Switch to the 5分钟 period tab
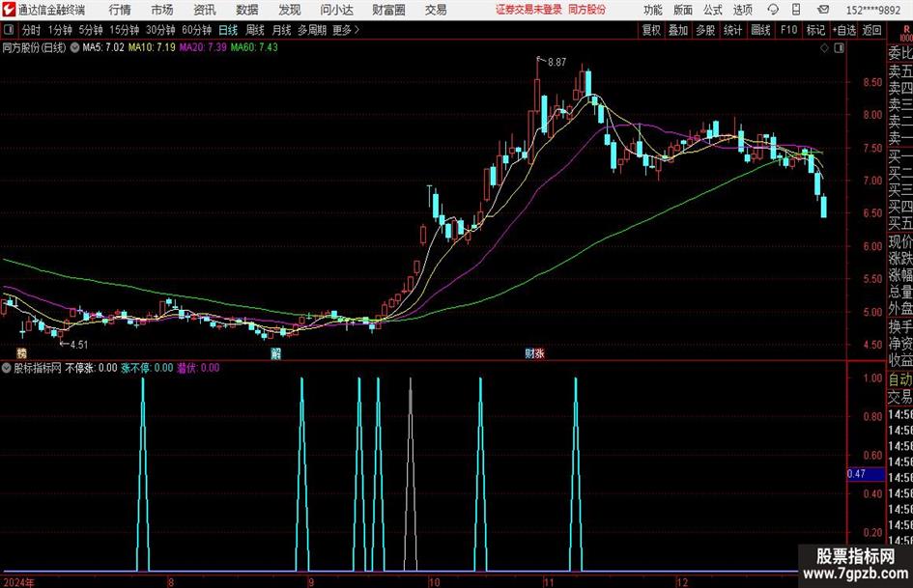This screenshot has height=588, width=913. click(x=91, y=30)
